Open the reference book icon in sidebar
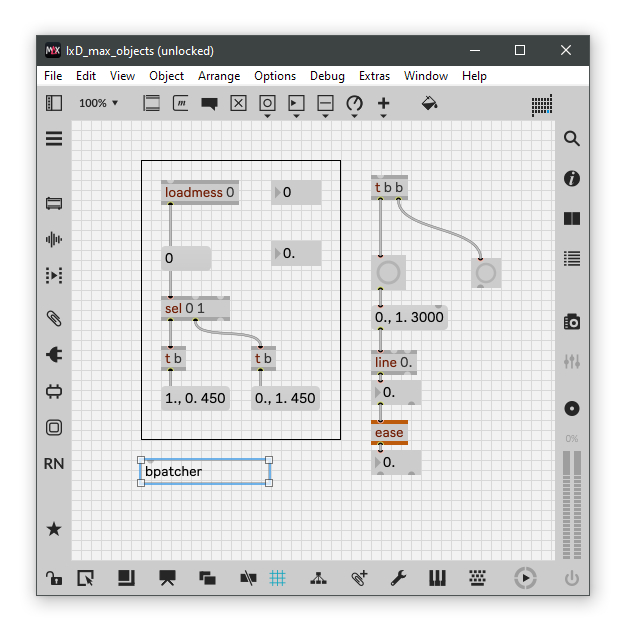This screenshot has height=643, width=628. [571, 219]
